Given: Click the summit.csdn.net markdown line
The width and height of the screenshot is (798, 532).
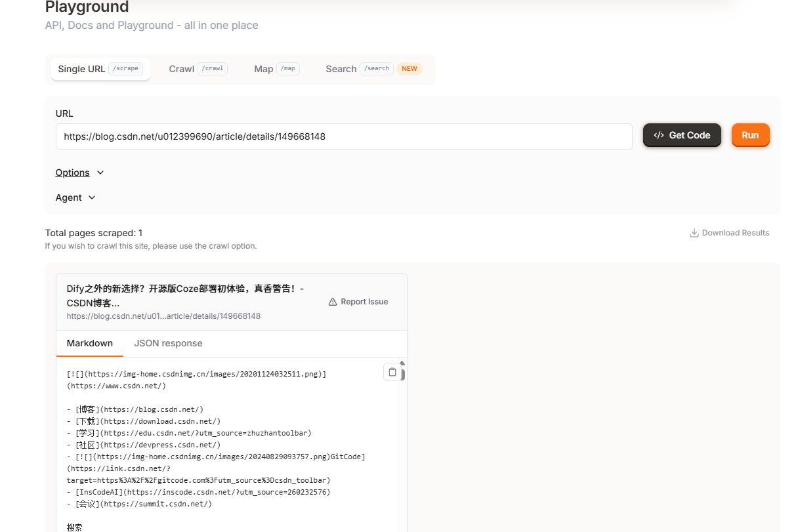Looking at the screenshot, I should pos(139,504).
